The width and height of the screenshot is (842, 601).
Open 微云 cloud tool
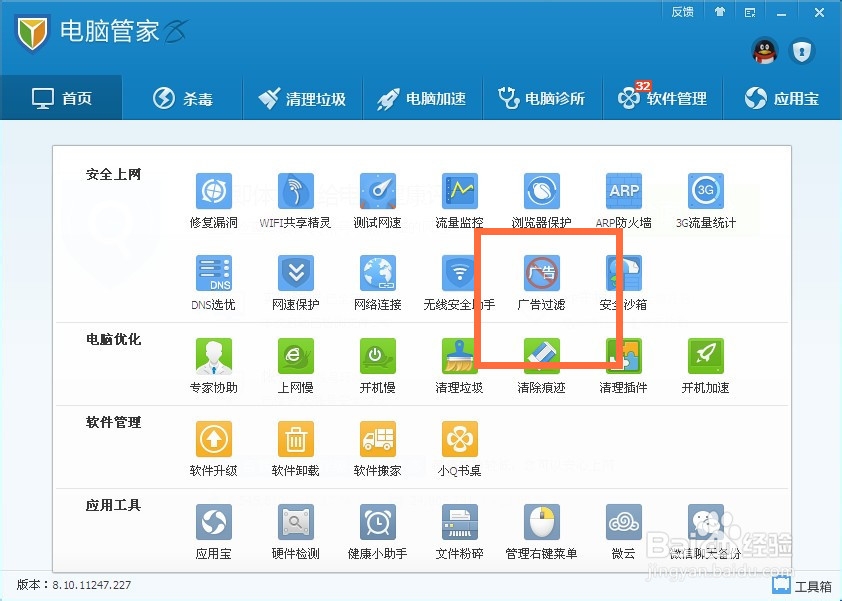[x=623, y=532]
